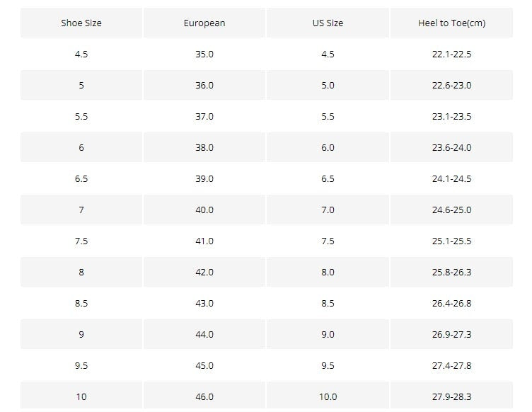Image resolution: width=532 pixels, height=412 pixels.
Task: Select European size 41.0 cell
Action: tap(204, 241)
